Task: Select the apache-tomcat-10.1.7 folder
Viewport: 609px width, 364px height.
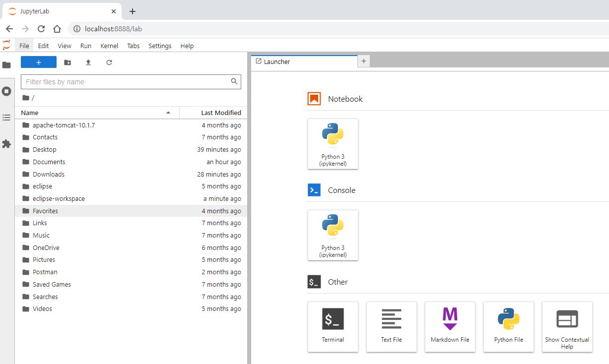Action: coord(131,125)
